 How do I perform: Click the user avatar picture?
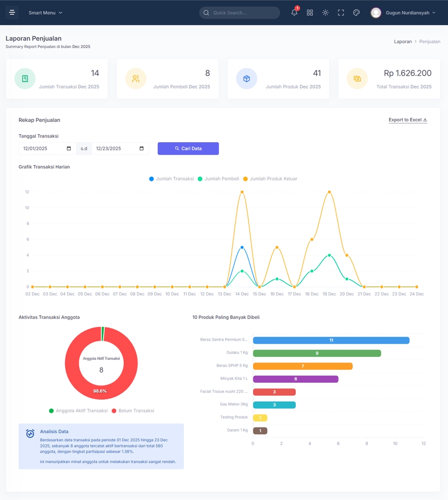click(x=376, y=12)
